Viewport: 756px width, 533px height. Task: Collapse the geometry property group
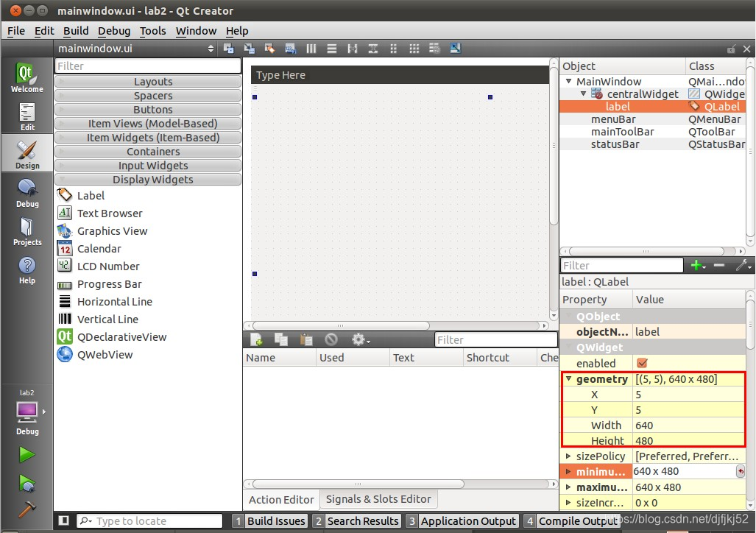(x=568, y=379)
